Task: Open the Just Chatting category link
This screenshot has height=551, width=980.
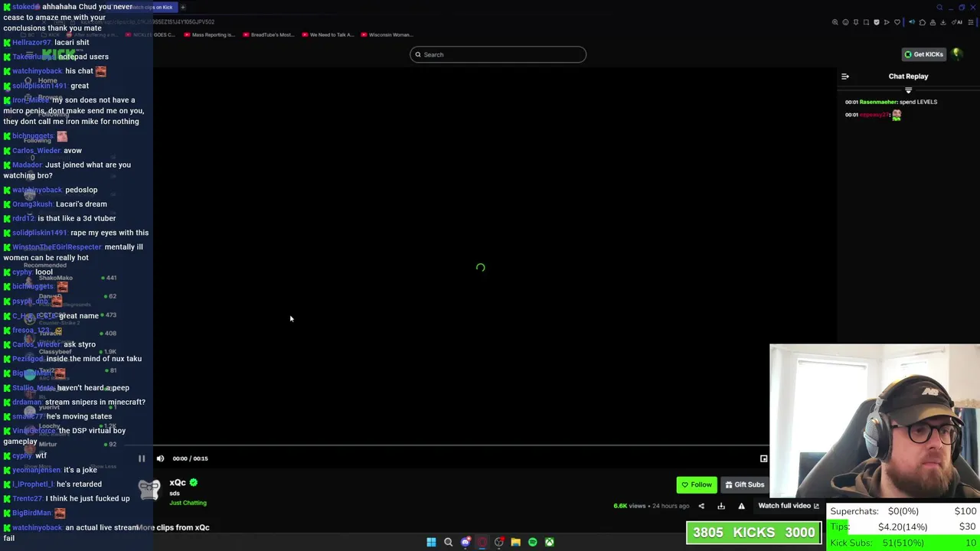Action: coord(188,503)
